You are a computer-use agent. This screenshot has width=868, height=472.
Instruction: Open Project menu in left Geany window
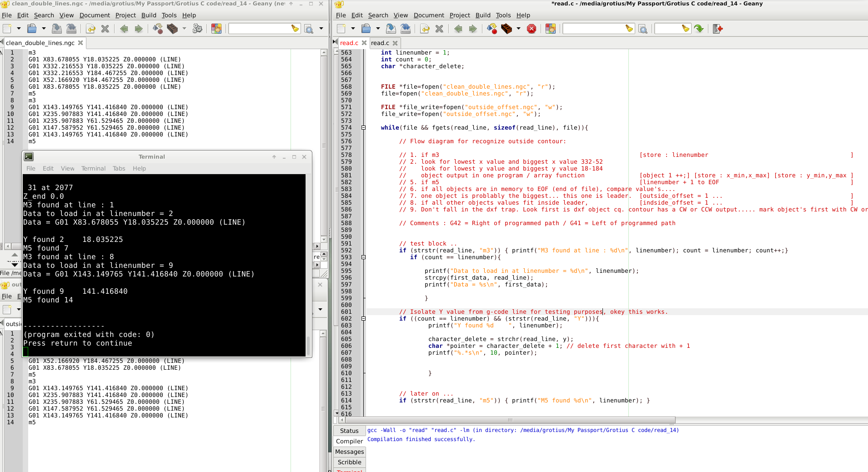coord(125,15)
